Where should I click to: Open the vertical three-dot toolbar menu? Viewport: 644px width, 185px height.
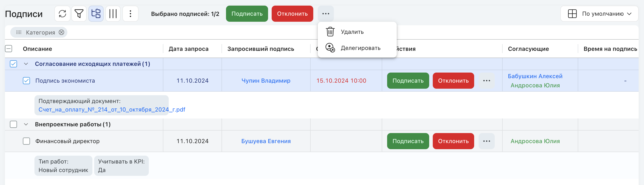[130, 14]
